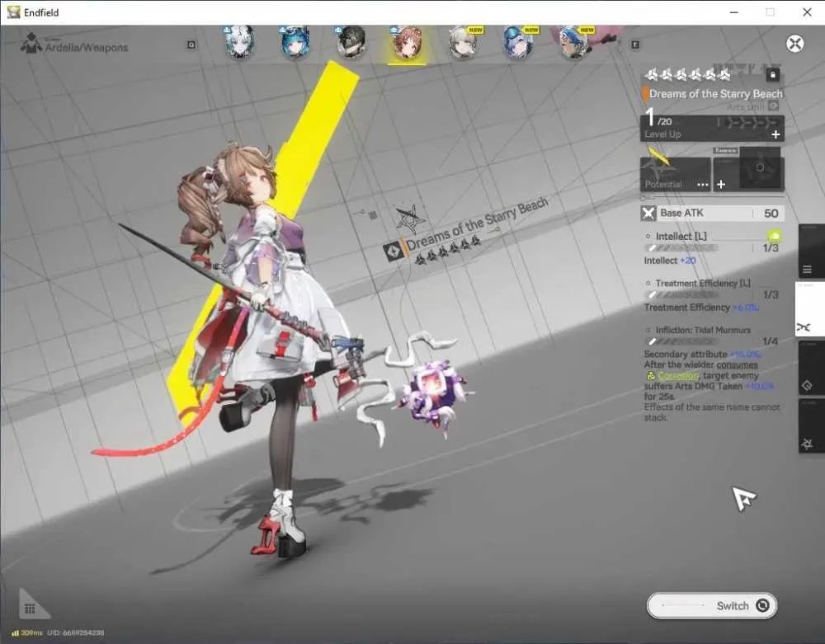
Task: Go to previous operator with Q key icon
Action: click(191, 45)
